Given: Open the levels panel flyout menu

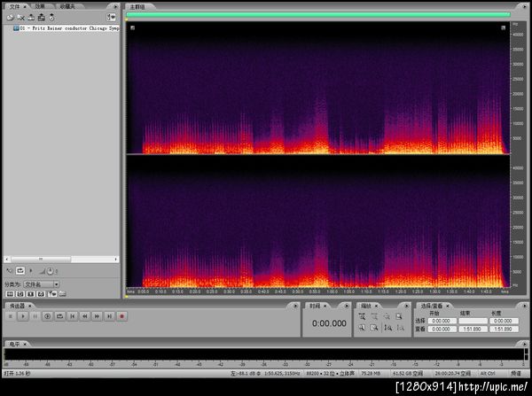Looking at the screenshot, I should pyautogui.click(x=524, y=344).
